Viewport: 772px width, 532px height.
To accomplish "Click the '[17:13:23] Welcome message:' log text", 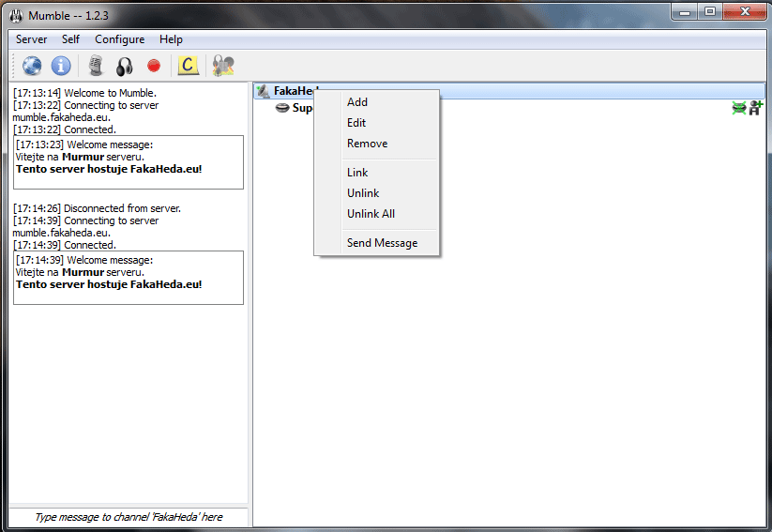I will pos(84,144).
